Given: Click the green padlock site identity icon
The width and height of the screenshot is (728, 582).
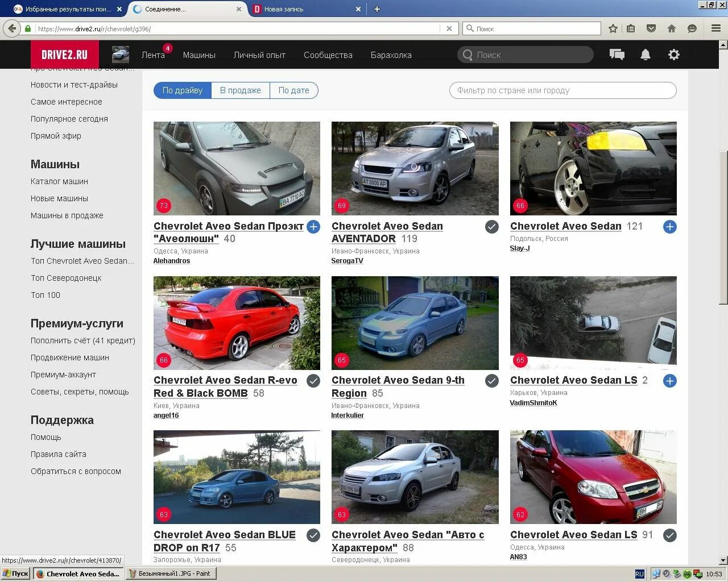Looking at the screenshot, I should pyautogui.click(x=27, y=28).
